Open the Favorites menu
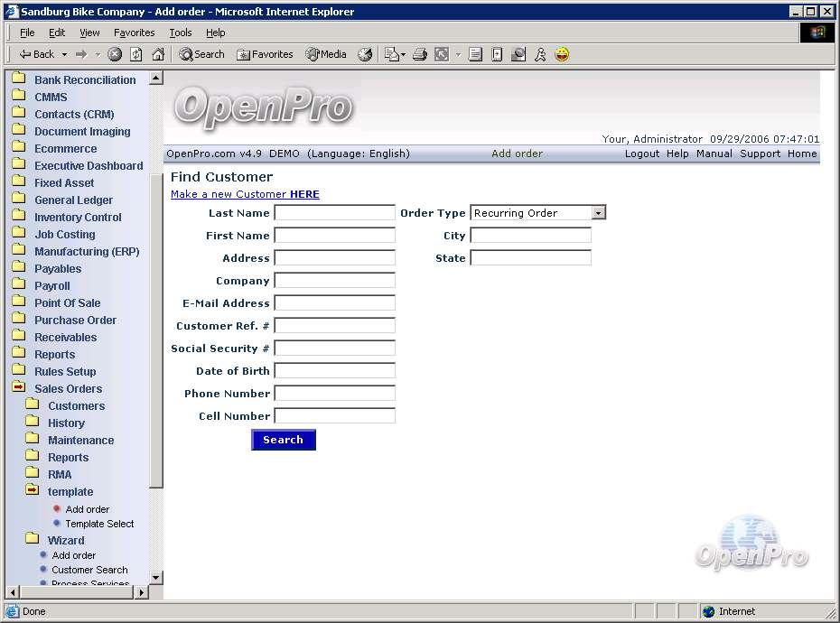This screenshot has width=840, height=623. tap(134, 33)
